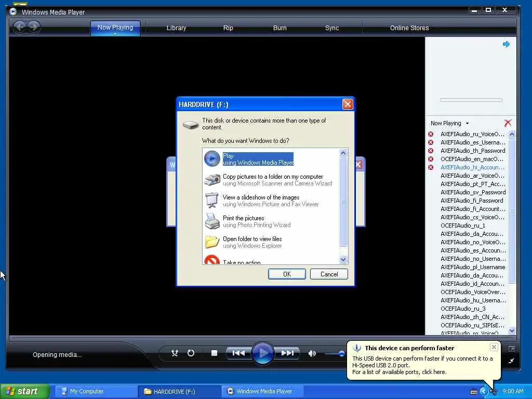Skip to next track
Viewport: 532px width, 399px height.
pos(287,353)
